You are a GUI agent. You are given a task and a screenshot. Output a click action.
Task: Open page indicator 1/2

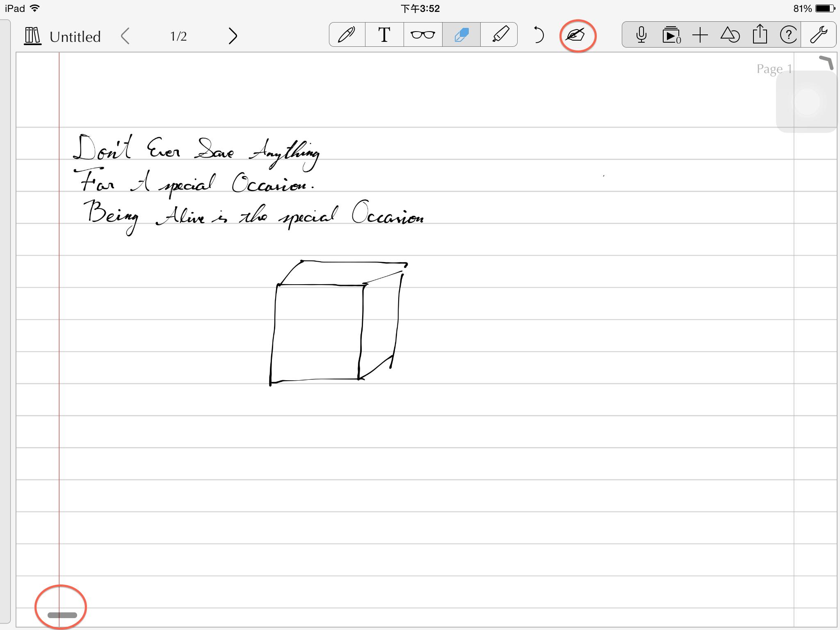point(178,36)
